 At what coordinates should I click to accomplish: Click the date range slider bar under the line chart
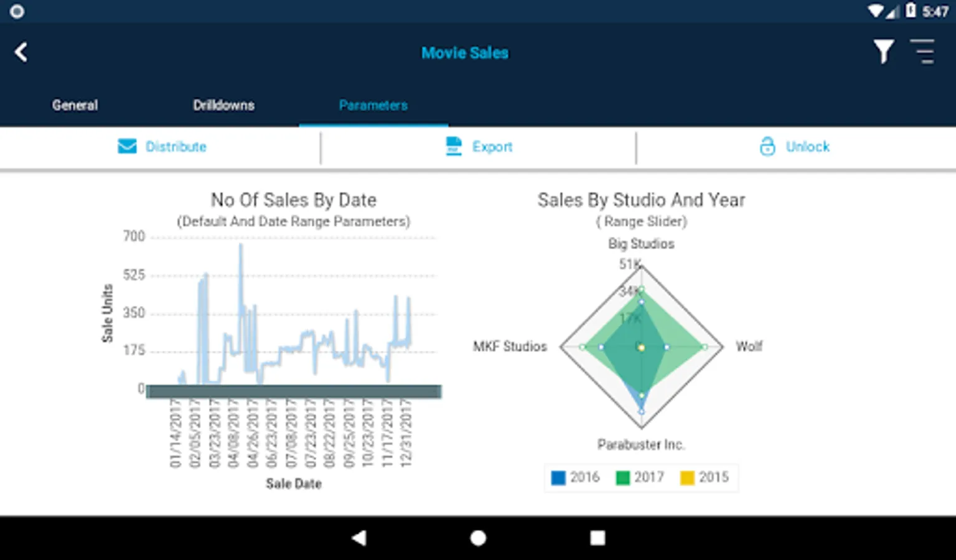(x=294, y=391)
